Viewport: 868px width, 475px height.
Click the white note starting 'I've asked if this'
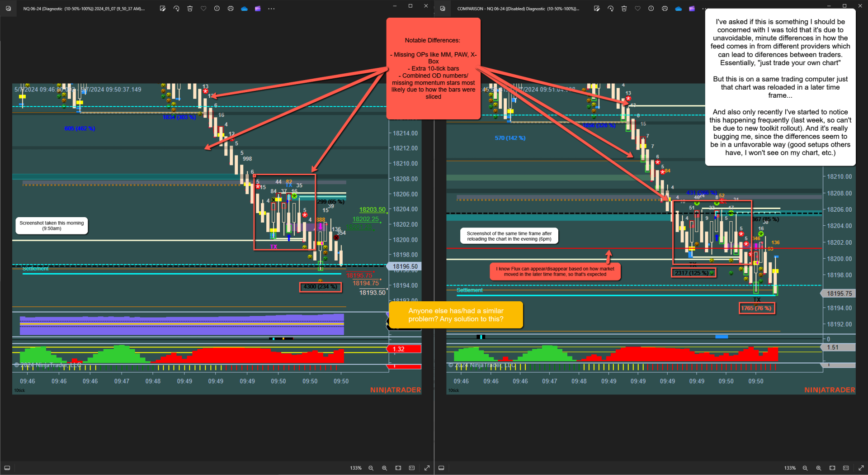coord(780,87)
